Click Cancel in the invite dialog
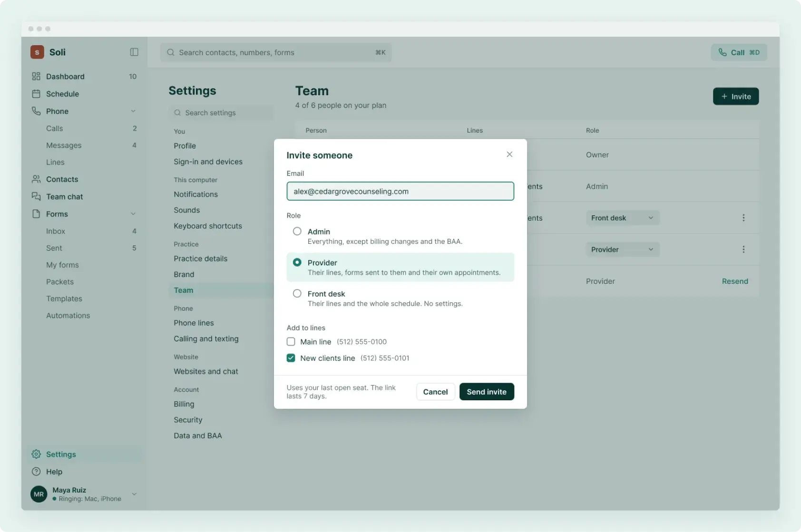801x532 pixels. [435, 392]
